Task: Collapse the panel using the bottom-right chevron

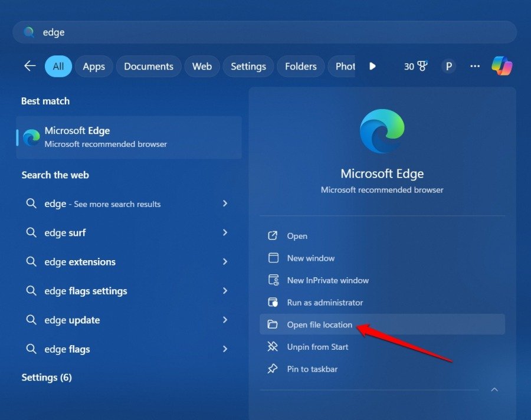Action: pyautogui.click(x=494, y=389)
